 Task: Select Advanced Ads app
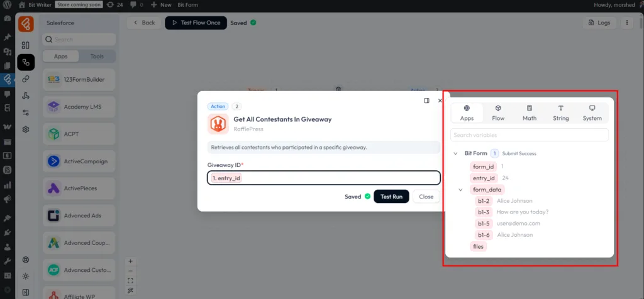(79, 215)
